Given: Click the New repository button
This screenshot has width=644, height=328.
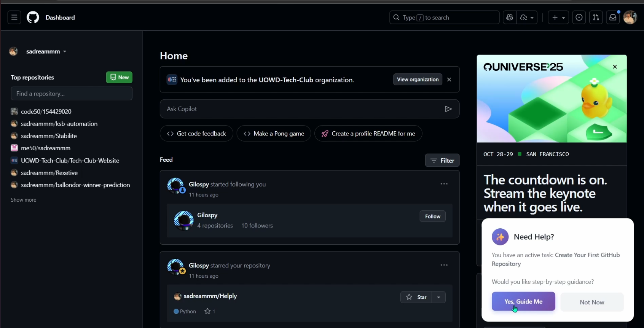Looking at the screenshot, I should (x=119, y=77).
